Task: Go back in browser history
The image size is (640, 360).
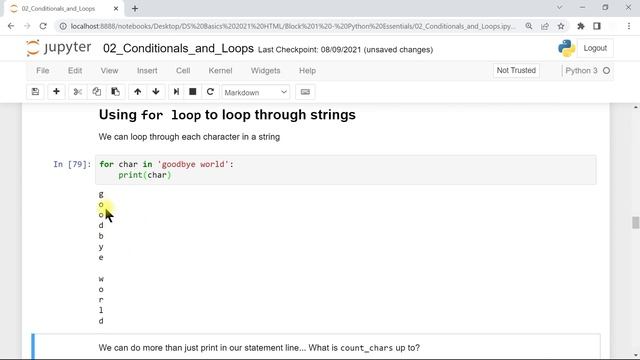Action: pyautogui.click(x=11, y=26)
